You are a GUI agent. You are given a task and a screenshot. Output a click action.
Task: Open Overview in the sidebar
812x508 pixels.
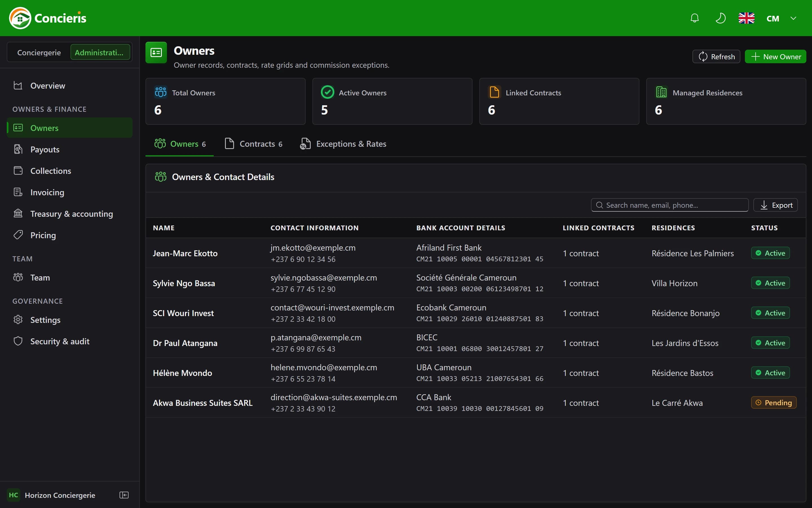tap(70, 86)
